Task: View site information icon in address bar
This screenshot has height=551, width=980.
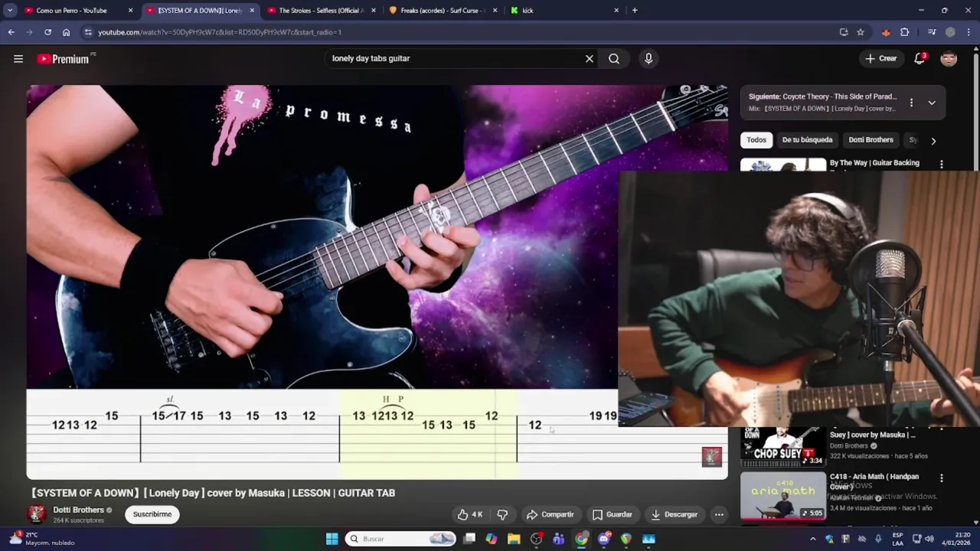Action: [x=88, y=32]
